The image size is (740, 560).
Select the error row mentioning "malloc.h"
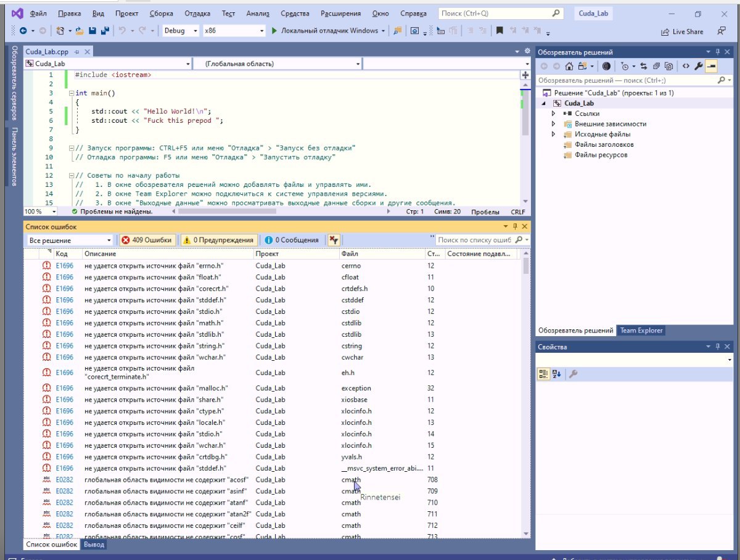(273, 389)
